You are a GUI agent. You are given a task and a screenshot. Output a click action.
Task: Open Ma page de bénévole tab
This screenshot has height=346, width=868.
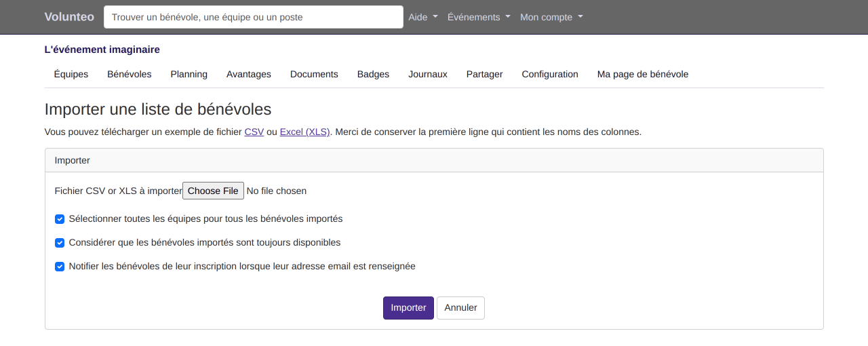tap(643, 74)
